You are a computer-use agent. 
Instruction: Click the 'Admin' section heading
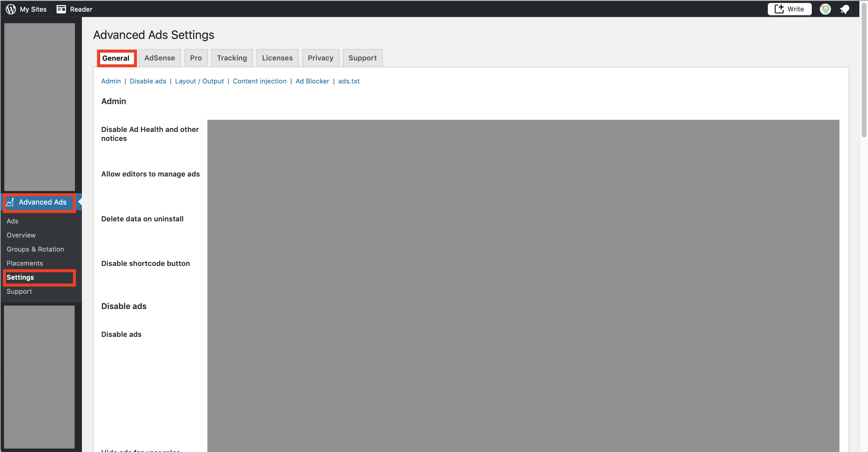point(114,101)
